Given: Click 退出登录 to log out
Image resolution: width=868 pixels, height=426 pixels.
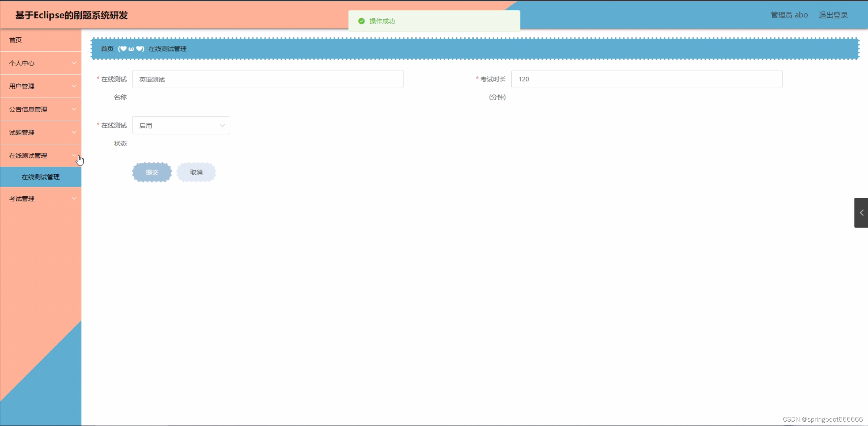Looking at the screenshot, I should tap(833, 15).
